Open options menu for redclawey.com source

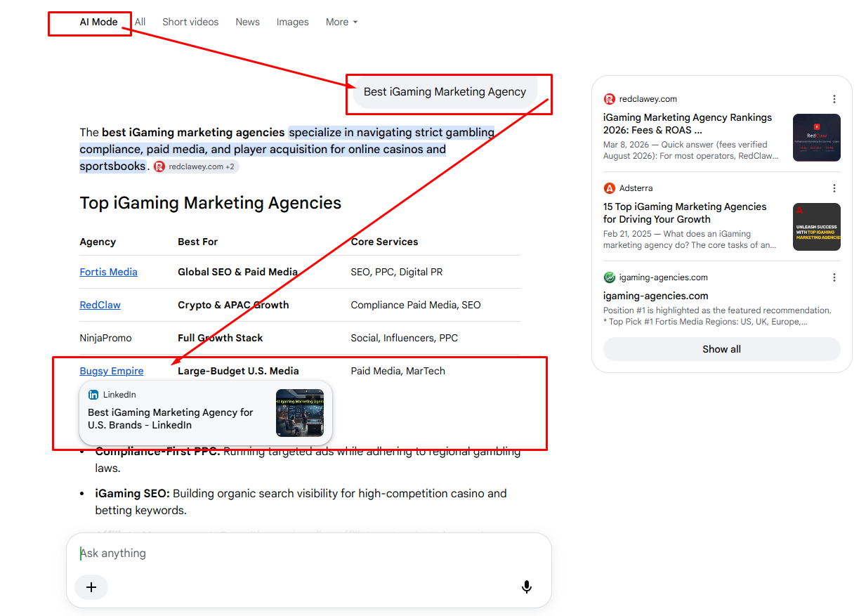834,99
